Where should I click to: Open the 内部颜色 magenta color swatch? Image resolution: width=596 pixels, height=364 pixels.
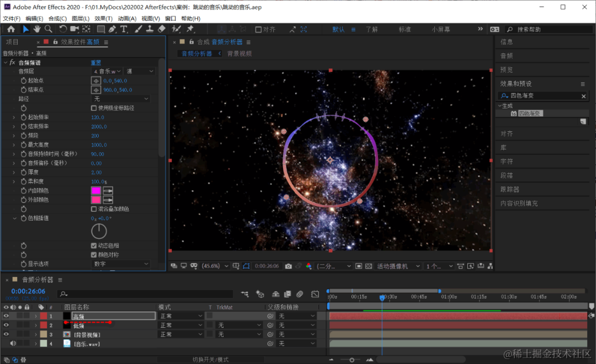[x=96, y=190]
